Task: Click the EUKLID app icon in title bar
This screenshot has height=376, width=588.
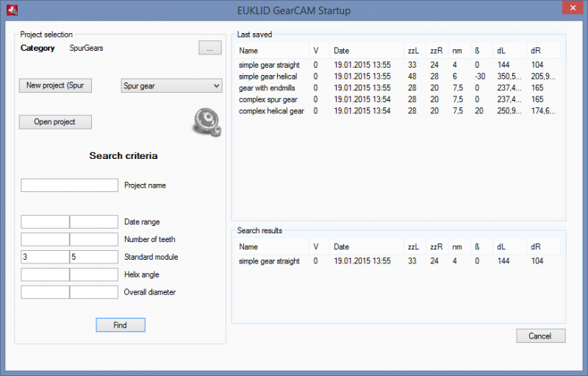Action: coord(12,10)
